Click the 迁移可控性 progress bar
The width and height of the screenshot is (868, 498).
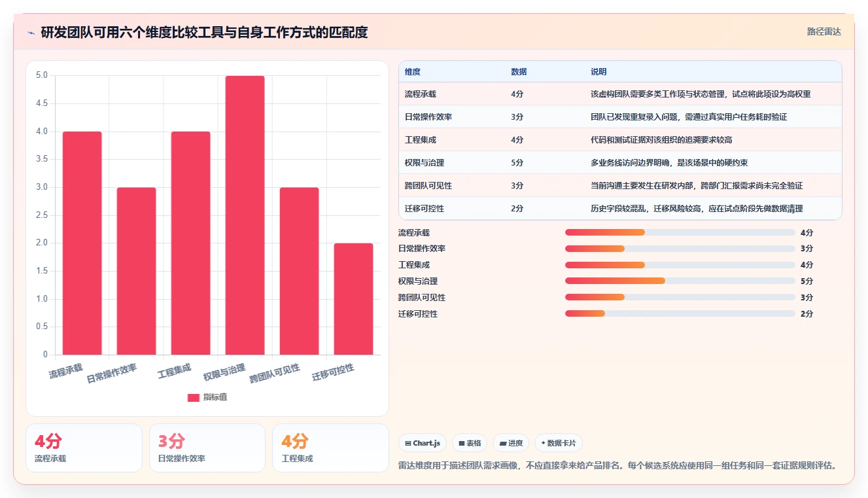680,313
